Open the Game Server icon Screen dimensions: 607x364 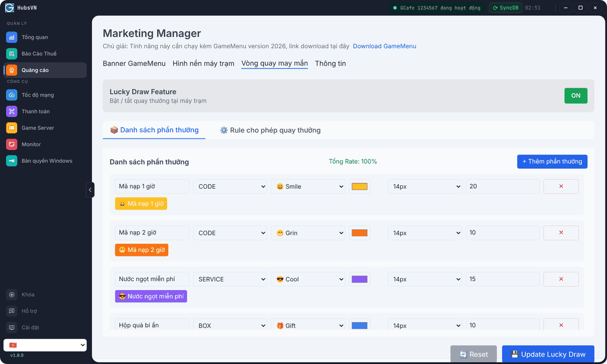pos(12,127)
